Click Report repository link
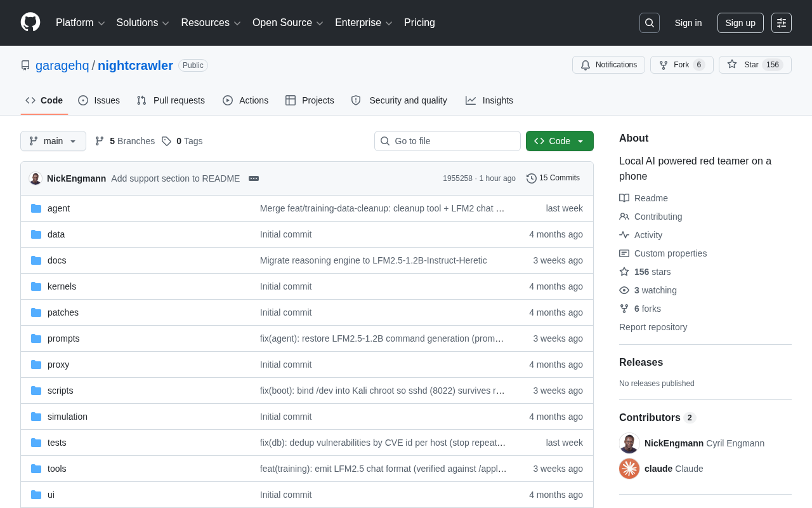The width and height of the screenshot is (812, 508). click(653, 327)
